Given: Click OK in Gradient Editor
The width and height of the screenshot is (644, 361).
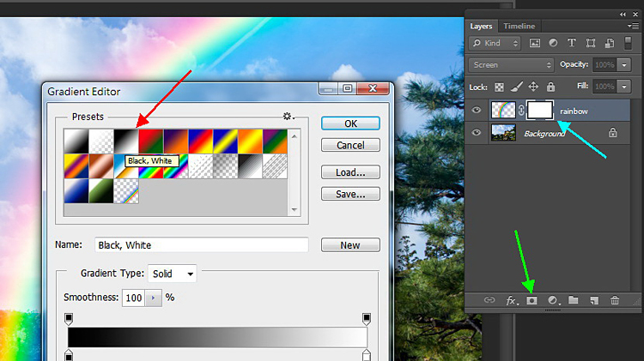Looking at the screenshot, I should click(x=350, y=123).
